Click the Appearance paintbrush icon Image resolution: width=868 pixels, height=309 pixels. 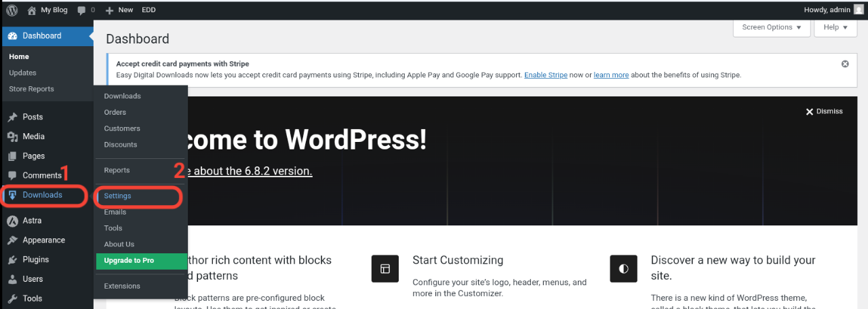pyautogui.click(x=12, y=240)
